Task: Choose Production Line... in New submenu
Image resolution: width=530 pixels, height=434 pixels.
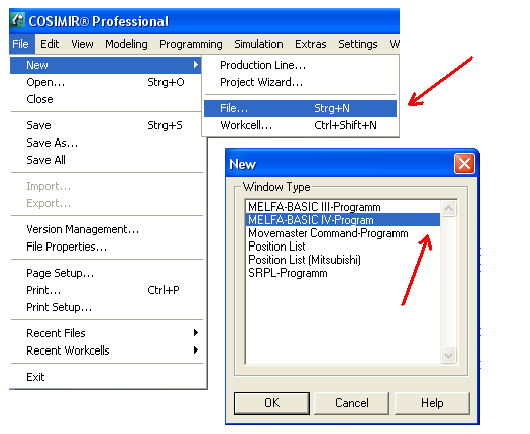Action: coord(300,65)
